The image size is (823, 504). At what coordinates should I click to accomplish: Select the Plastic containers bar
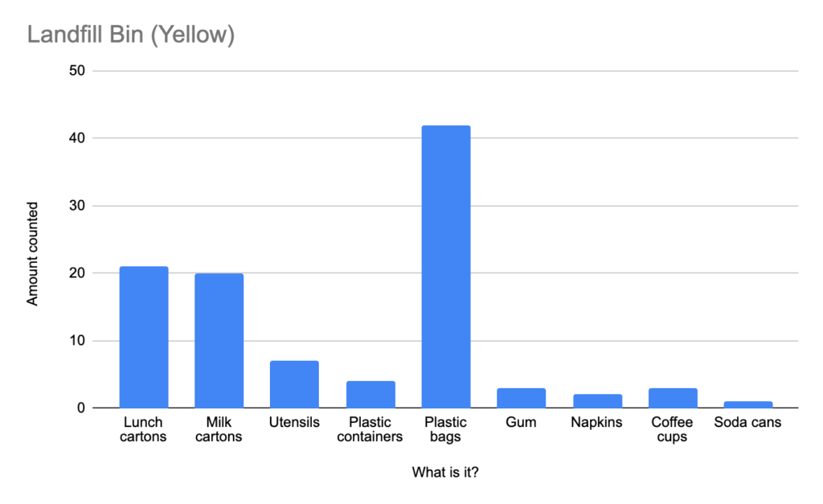pos(371,394)
